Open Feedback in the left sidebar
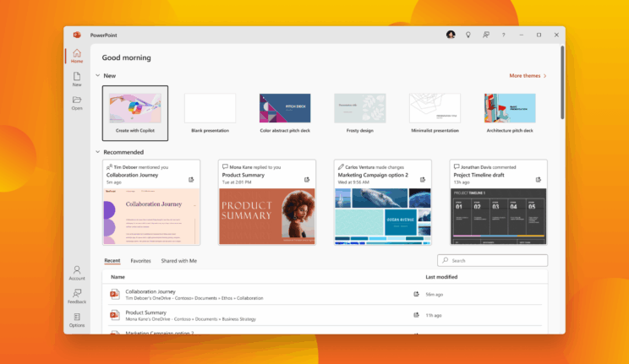 click(x=77, y=296)
